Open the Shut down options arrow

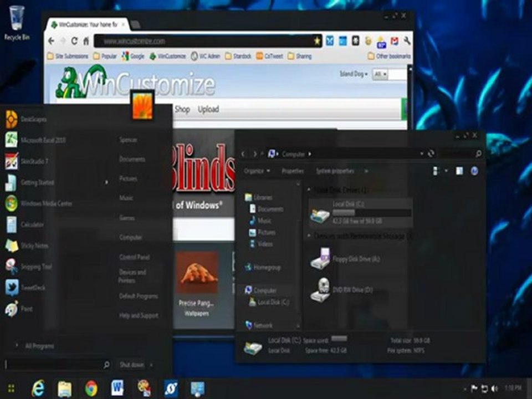point(151,365)
